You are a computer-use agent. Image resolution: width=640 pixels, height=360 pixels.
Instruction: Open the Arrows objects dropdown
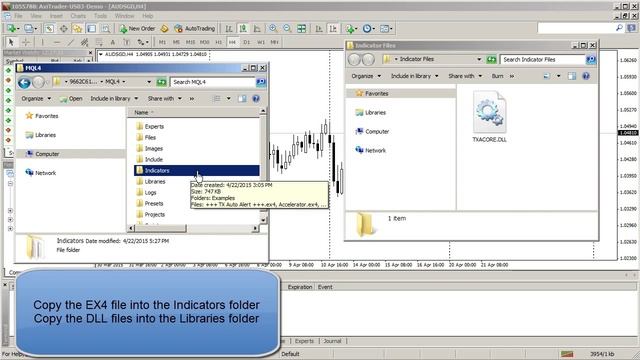142,42
